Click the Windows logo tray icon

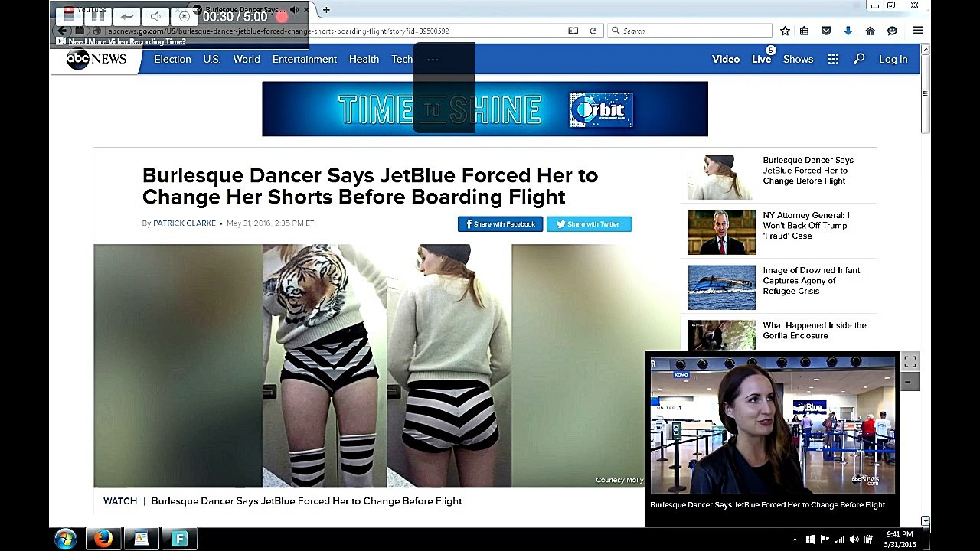point(811,540)
